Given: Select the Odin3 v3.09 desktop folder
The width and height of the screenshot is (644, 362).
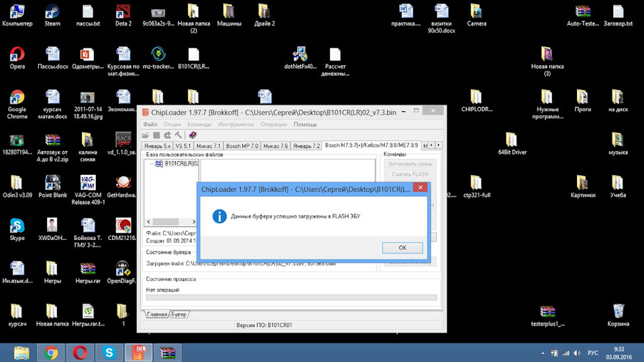Looking at the screenshot, I should (17, 187).
